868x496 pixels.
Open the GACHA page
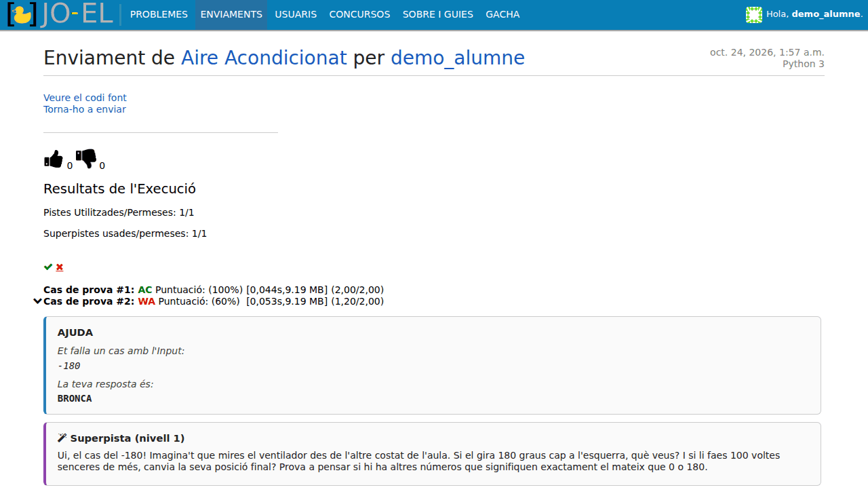(502, 14)
